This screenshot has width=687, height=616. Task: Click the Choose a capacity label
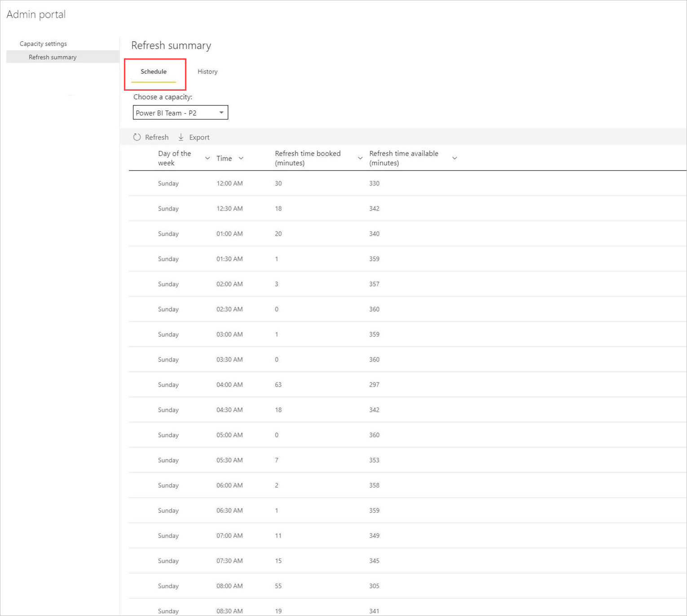163,97
